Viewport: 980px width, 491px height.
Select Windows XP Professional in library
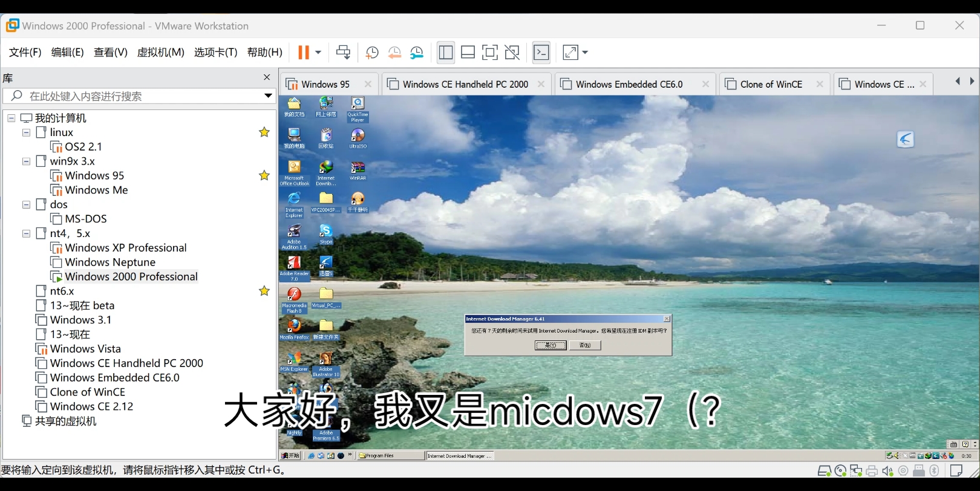coord(126,248)
